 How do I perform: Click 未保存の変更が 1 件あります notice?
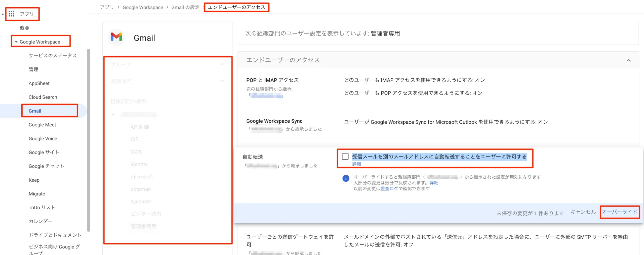[530, 213]
